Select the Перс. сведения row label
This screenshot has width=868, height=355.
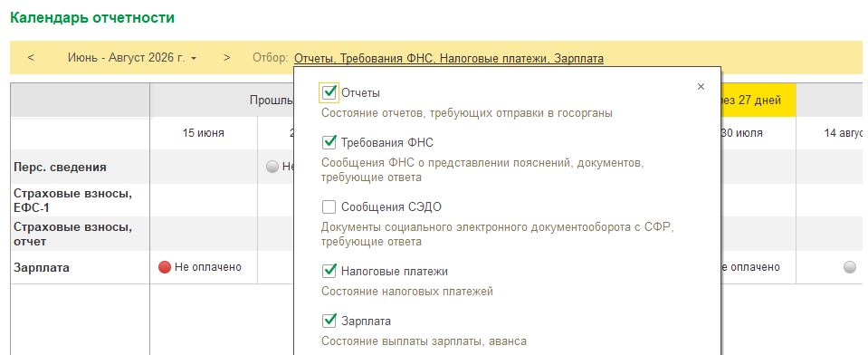[60, 167]
